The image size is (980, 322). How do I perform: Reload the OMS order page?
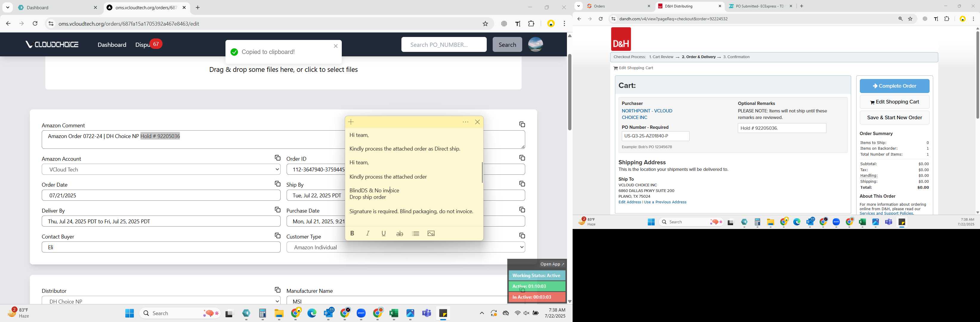click(x=35, y=24)
